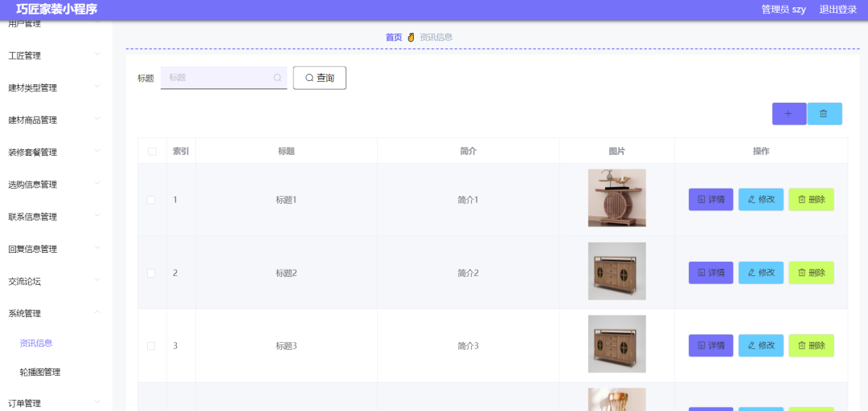Click the magnifier icon inside 标题 field

click(277, 78)
